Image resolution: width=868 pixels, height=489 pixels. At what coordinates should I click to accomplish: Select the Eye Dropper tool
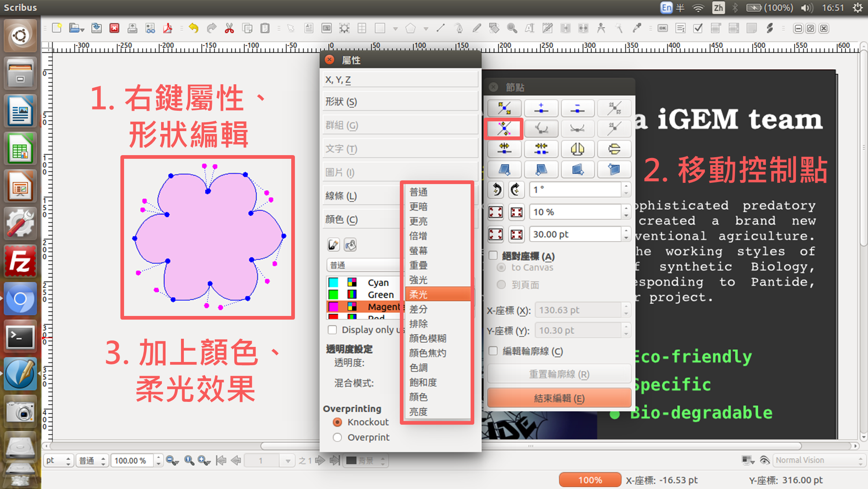point(637,28)
